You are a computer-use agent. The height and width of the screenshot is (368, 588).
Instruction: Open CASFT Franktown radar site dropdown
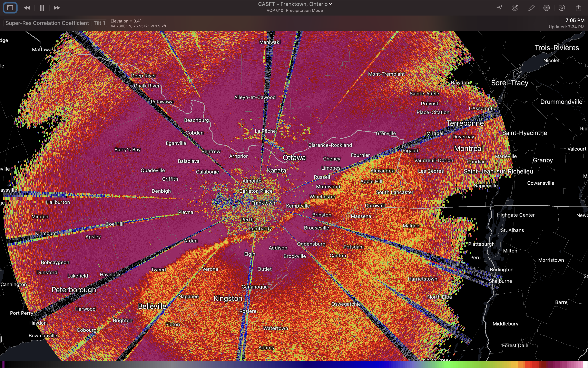click(x=295, y=4)
